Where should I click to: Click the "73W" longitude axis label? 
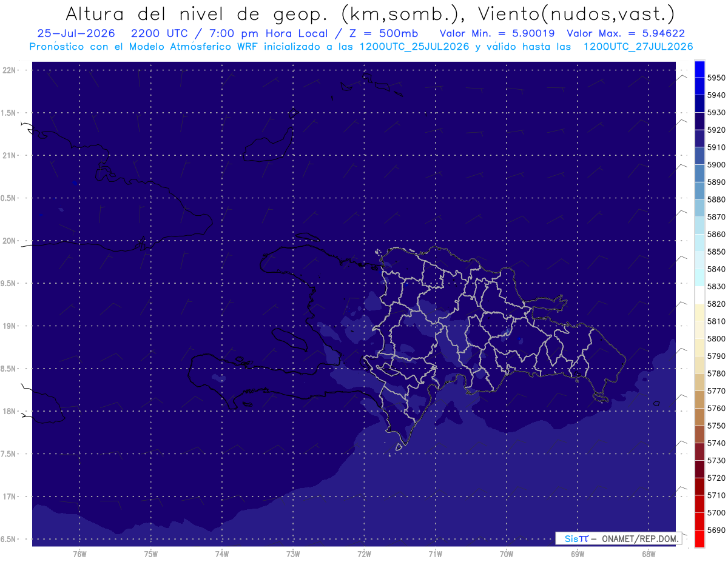point(293,554)
